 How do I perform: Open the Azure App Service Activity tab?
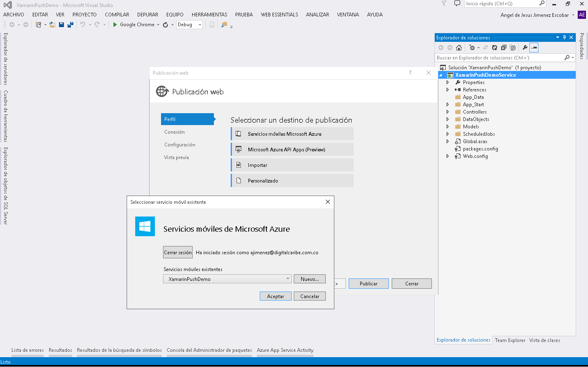pyautogui.click(x=285, y=350)
